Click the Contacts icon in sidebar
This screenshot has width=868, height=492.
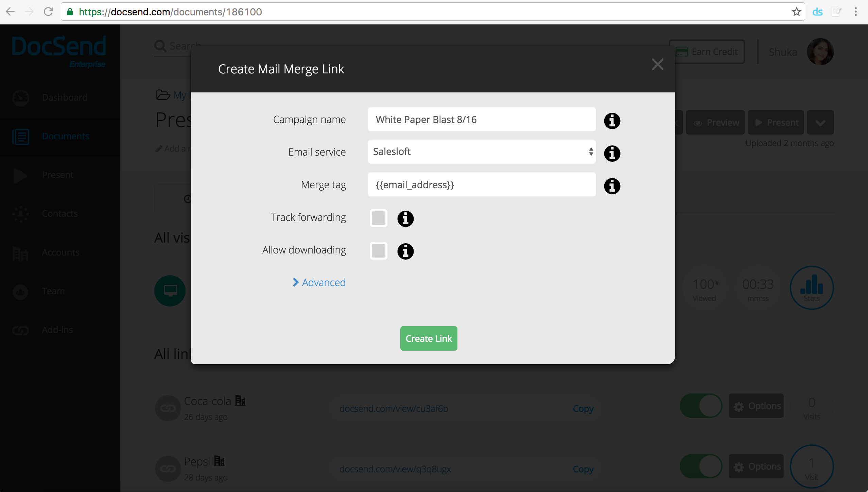[x=21, y=214]
